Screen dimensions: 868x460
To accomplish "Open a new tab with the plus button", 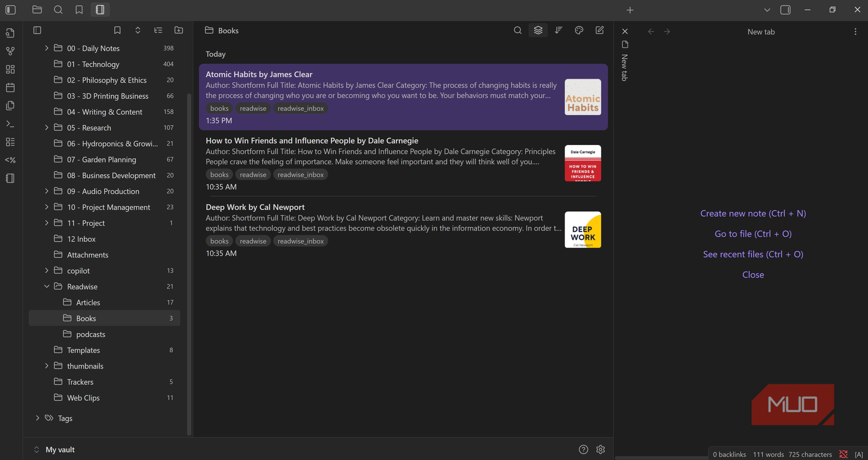I will pyautogui.click(x=630, y=10).
